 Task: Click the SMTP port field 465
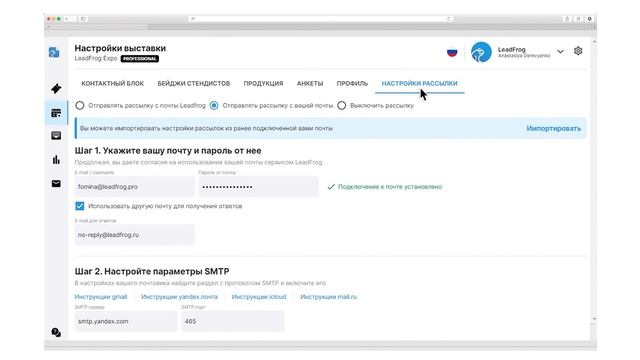[233, 321]
